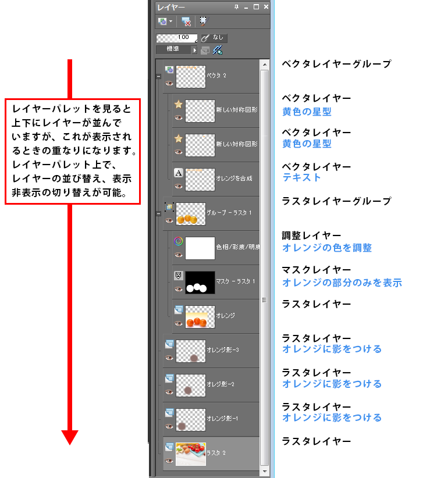Screen dimensions: 448x478
Task: Click the star icon of lower 新しい対称図形
Action: pyautogui.click(x=179, y=138)
